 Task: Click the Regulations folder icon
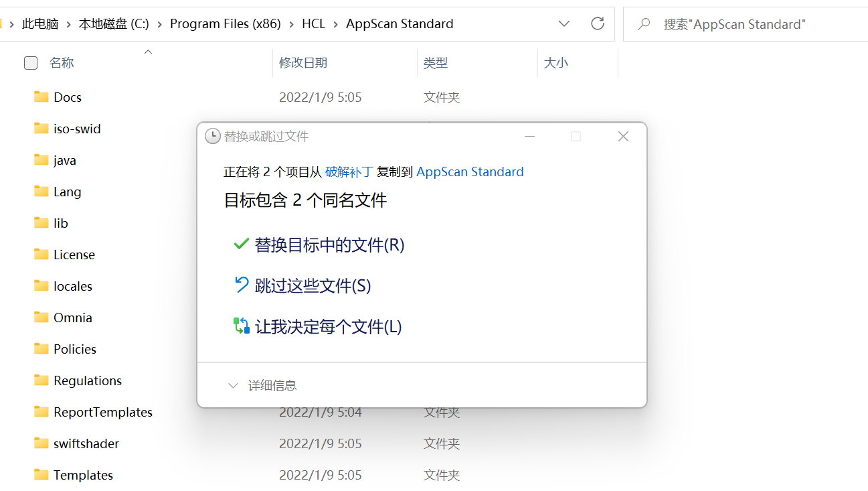(x=40, y=380)
